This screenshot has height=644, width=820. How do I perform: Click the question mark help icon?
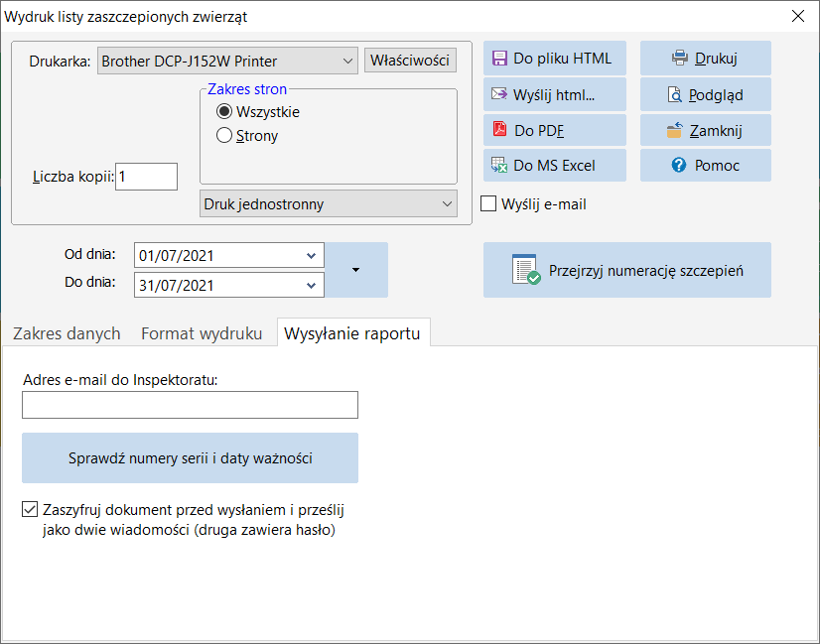(x=679, y=165)
